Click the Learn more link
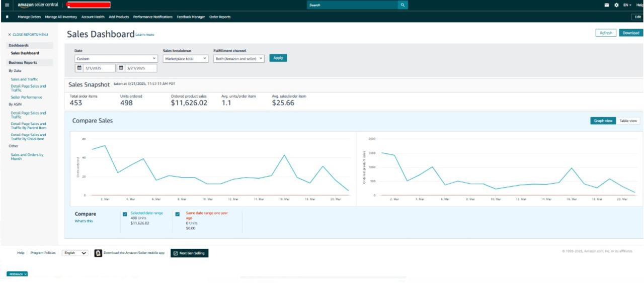 pyautogui.click(x=145, y=35)
